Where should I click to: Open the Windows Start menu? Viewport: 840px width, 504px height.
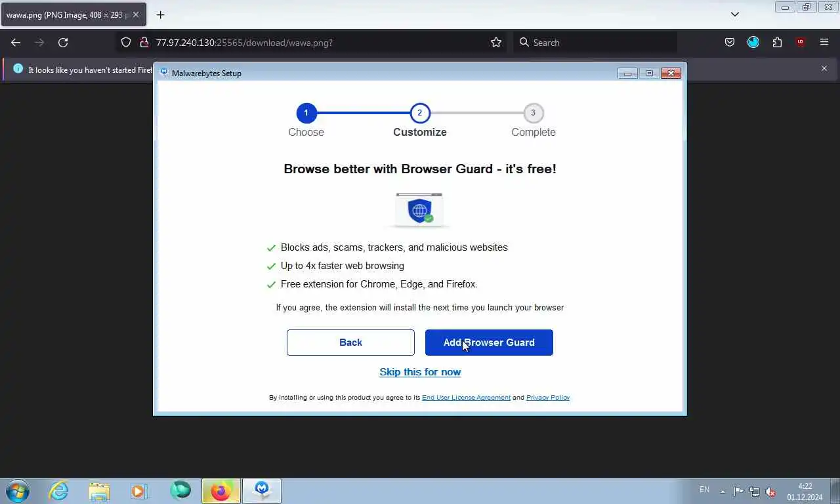click(17, 491)
